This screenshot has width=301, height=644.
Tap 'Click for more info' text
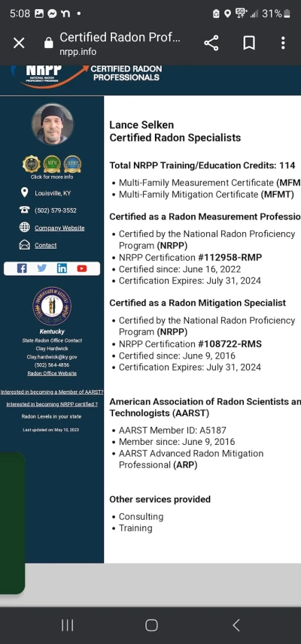[52, 177]
